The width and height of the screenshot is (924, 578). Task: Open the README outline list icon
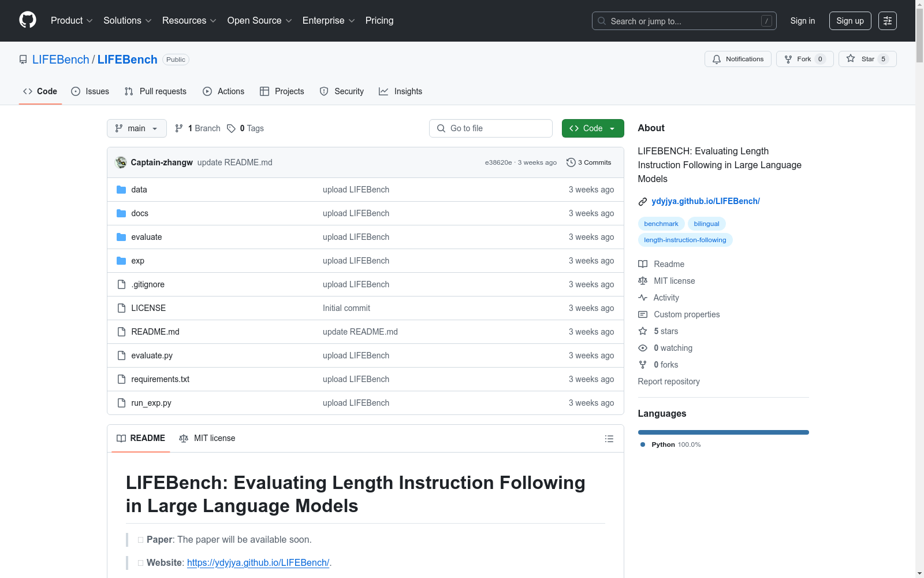(609, 439)
